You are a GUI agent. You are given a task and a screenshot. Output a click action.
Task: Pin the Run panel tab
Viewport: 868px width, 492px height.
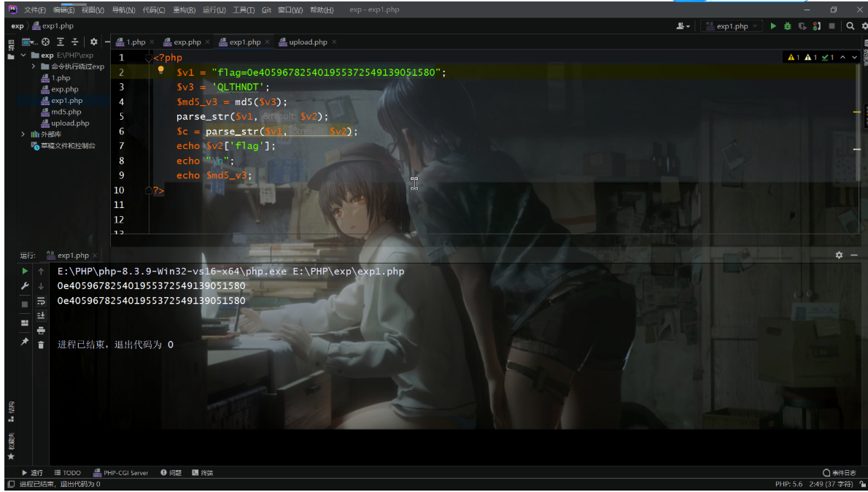click(24, 342)
